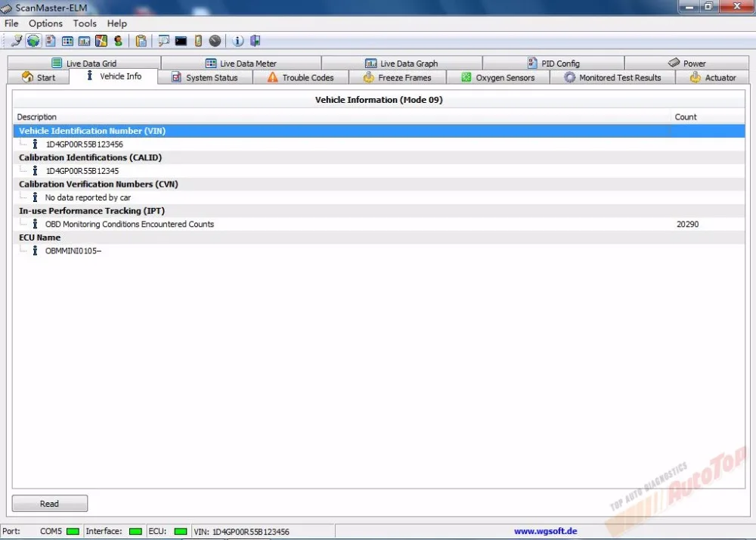Viewport: 756px width, 540px height.
Task: Switch to the Live Data Meter tab
Action: [241, 64]
